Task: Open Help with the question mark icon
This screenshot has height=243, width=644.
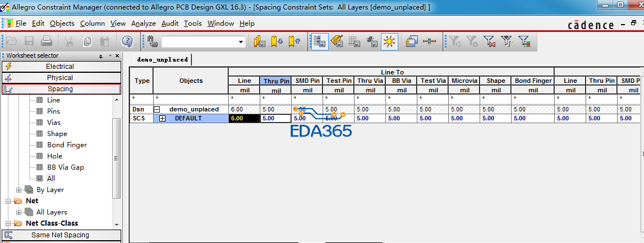Action: tap(128, 41)
